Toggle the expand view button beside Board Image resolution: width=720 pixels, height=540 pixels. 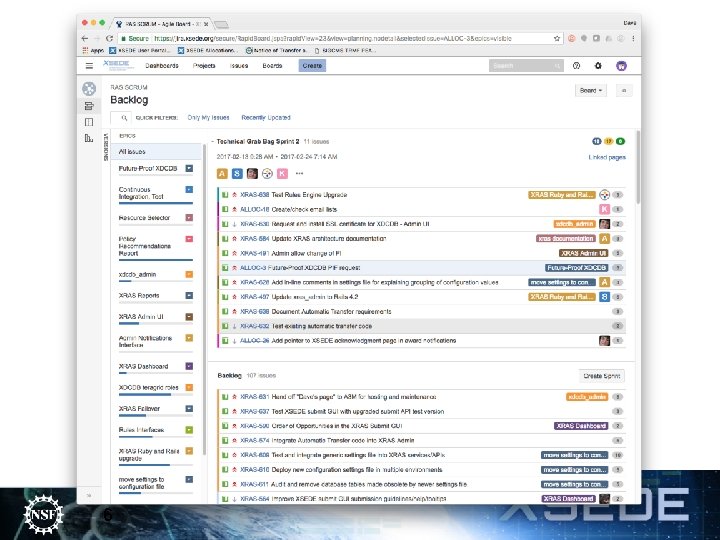(x=624, y=90)
